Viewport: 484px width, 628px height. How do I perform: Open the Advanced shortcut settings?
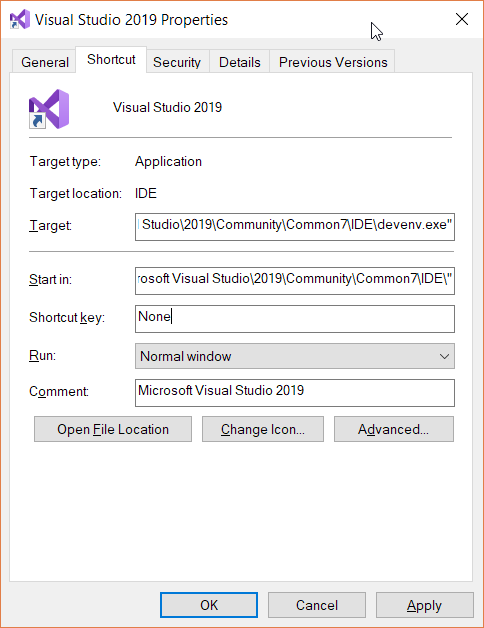pos(394,429)
